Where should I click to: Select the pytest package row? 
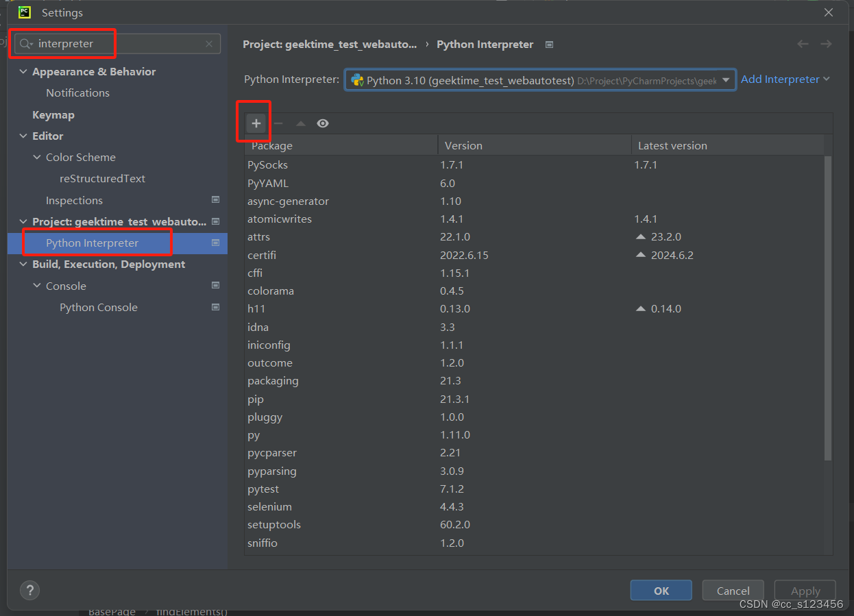[535, 489]
